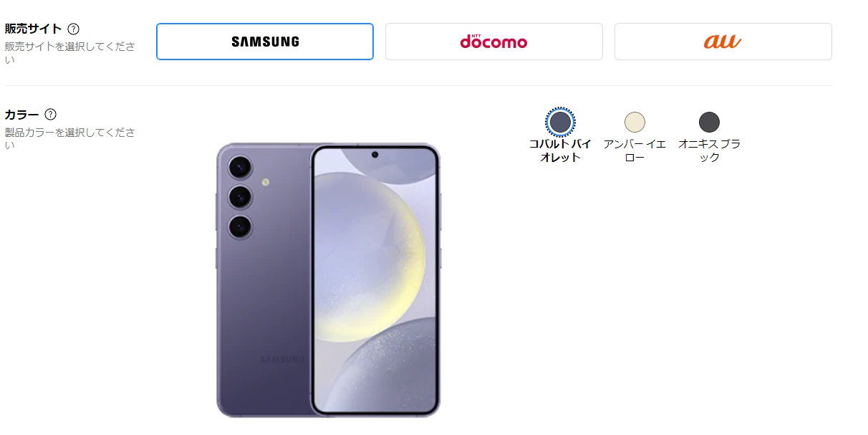Image resolution: width=868 pixels, height=435 pixels.
Task: Click the 販売サイトを選択してください description text
Action: click(x=69, y=53)
